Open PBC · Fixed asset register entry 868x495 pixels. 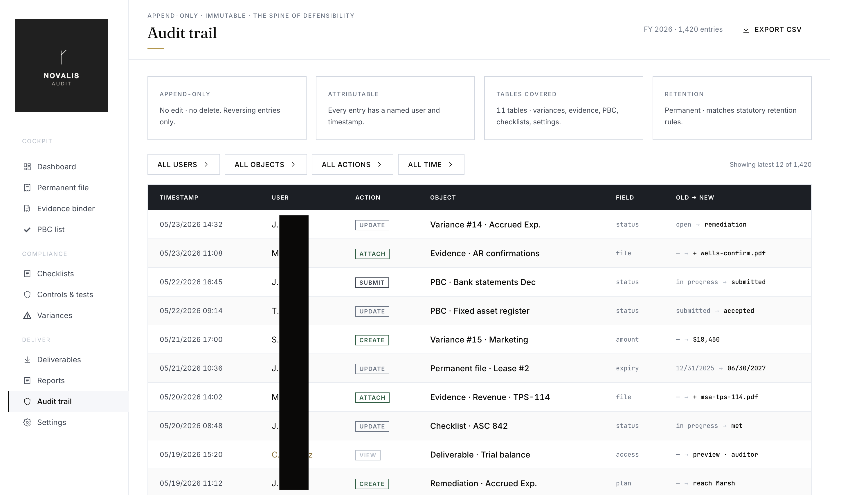point(479,311)
